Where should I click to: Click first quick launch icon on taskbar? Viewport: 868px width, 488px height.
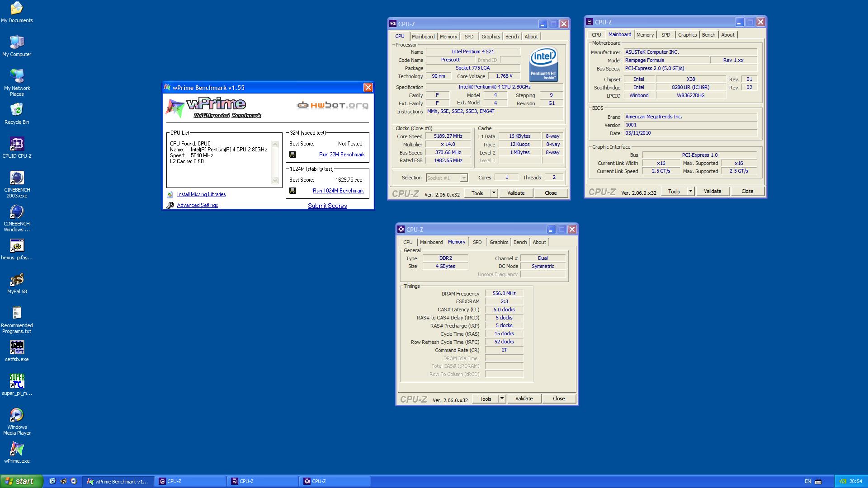(52, 481)
